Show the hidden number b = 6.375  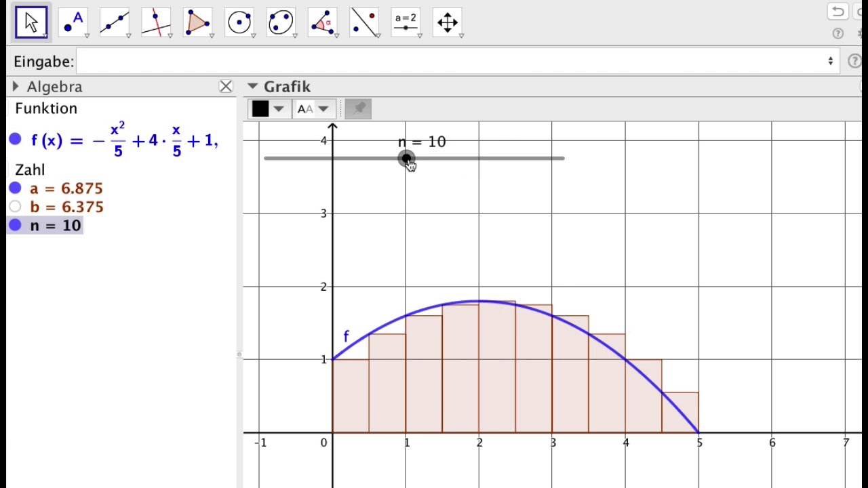[16, 207]
